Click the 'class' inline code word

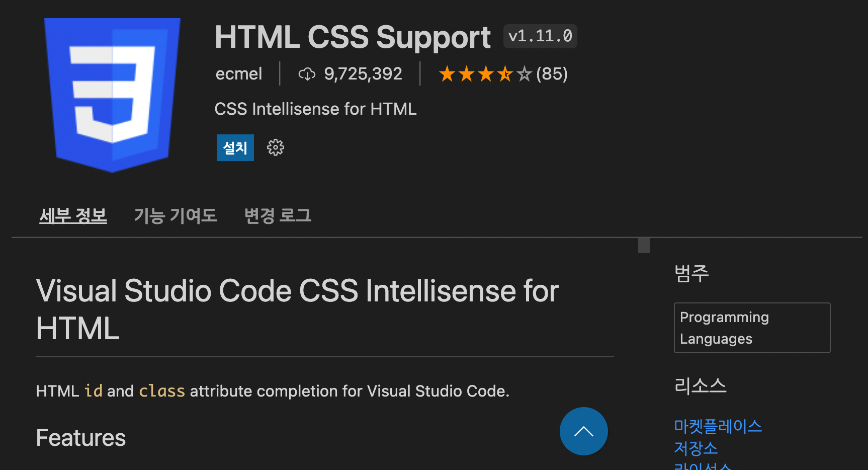[x=162, y=391]
